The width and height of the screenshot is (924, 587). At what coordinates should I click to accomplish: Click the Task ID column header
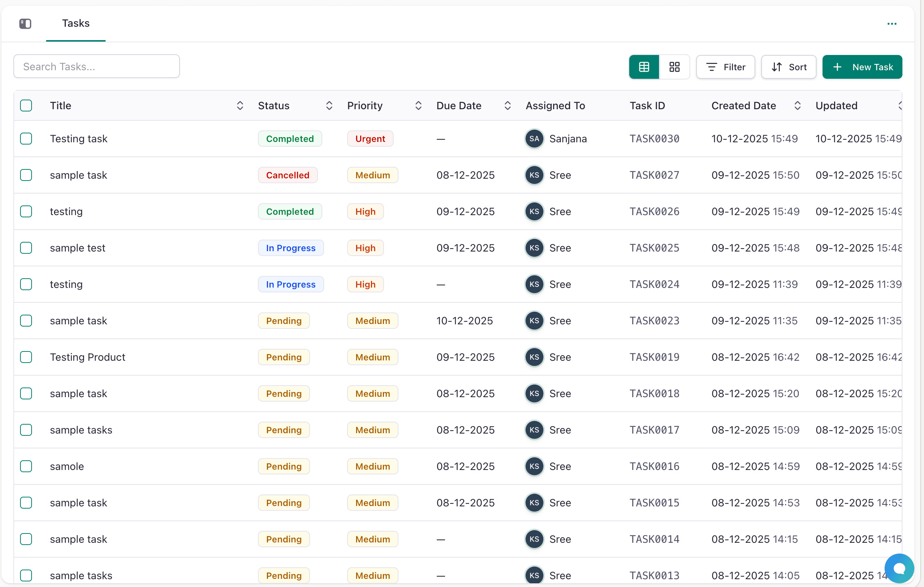[647, 106]
